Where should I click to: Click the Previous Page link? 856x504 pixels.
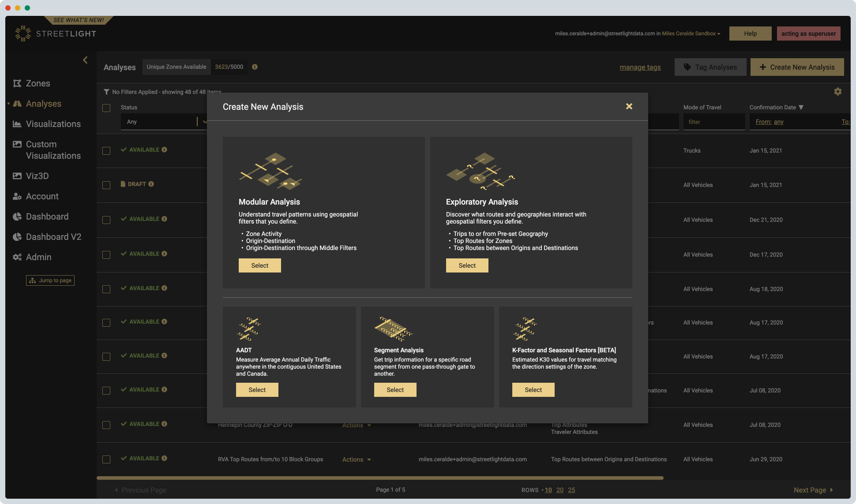coord(140,490)
